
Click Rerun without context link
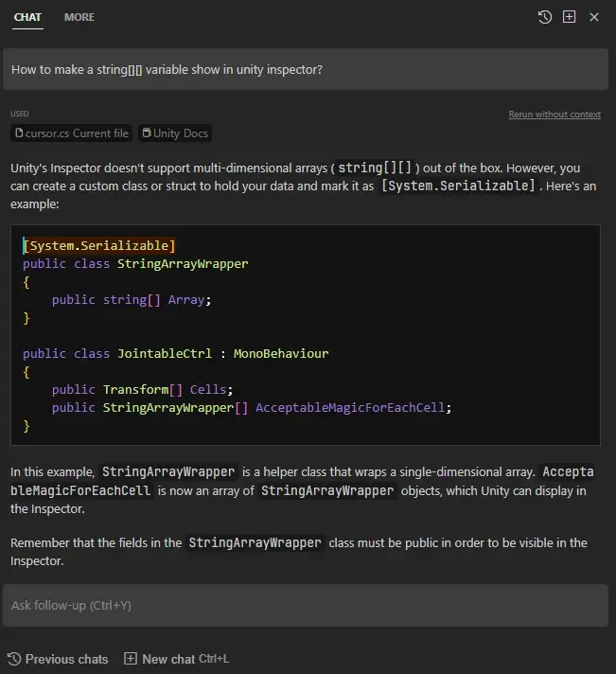tap(554, 115)
